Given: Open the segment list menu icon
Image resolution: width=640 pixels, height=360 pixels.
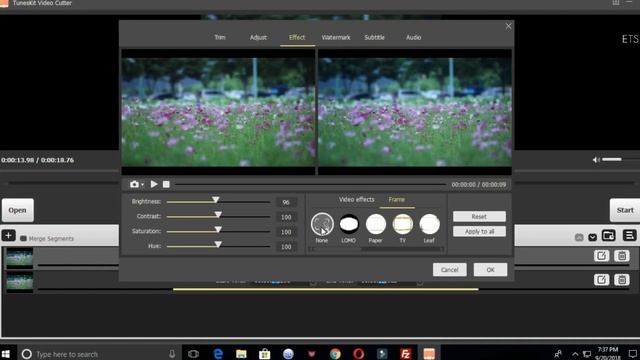Looking at the screenshot, I should coord(629,236).
